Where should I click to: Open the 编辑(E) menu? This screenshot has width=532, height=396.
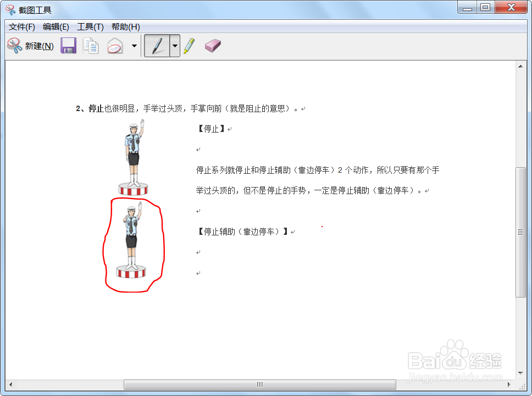[56, 26]
